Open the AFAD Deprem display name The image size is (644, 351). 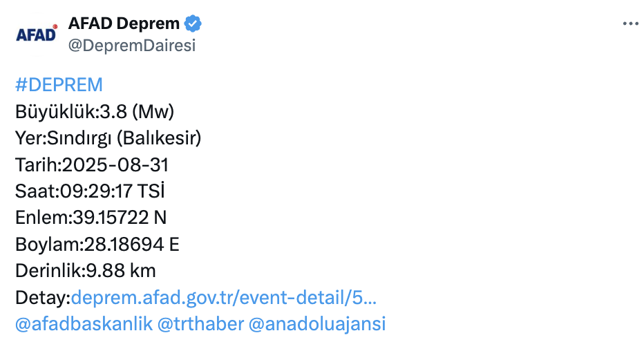(x=124, y=23)
